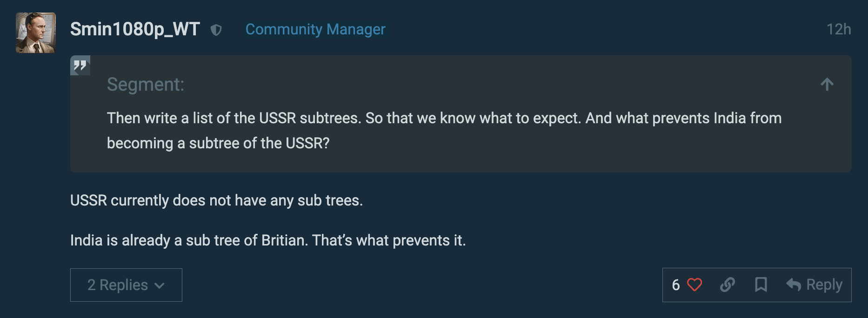Click the Reply button label
868x318 pixels.
(824, 285)
